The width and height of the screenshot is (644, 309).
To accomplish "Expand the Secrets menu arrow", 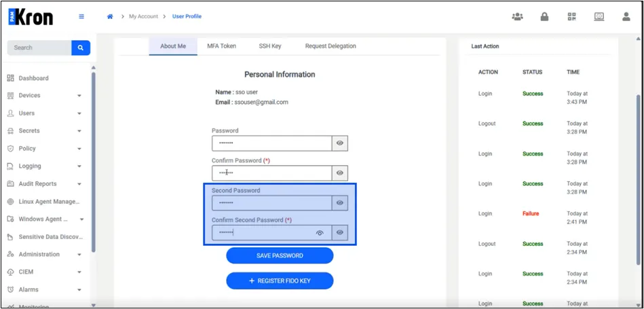I will (x=79, y=131).
